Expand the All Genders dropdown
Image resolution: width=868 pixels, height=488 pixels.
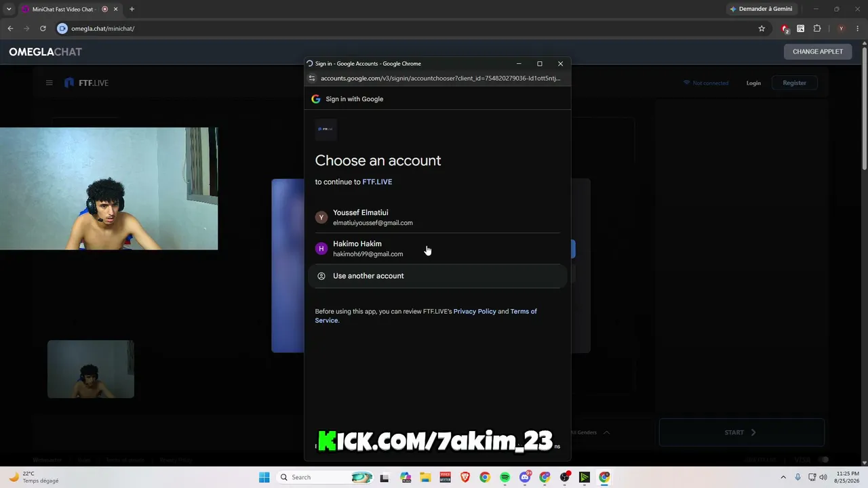coord(590,432)
